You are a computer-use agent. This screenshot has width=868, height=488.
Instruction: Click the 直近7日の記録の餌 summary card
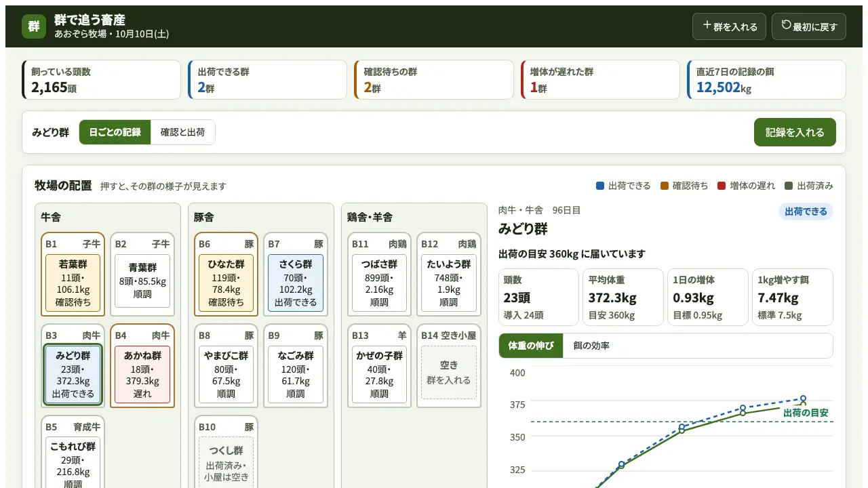(x=766, y=79)
